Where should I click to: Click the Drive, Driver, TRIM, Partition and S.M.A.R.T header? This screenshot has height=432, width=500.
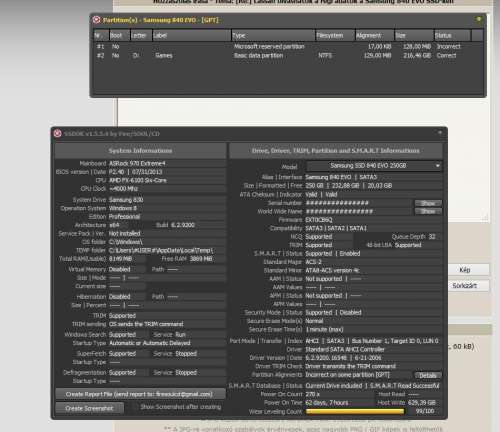(336, 151)
